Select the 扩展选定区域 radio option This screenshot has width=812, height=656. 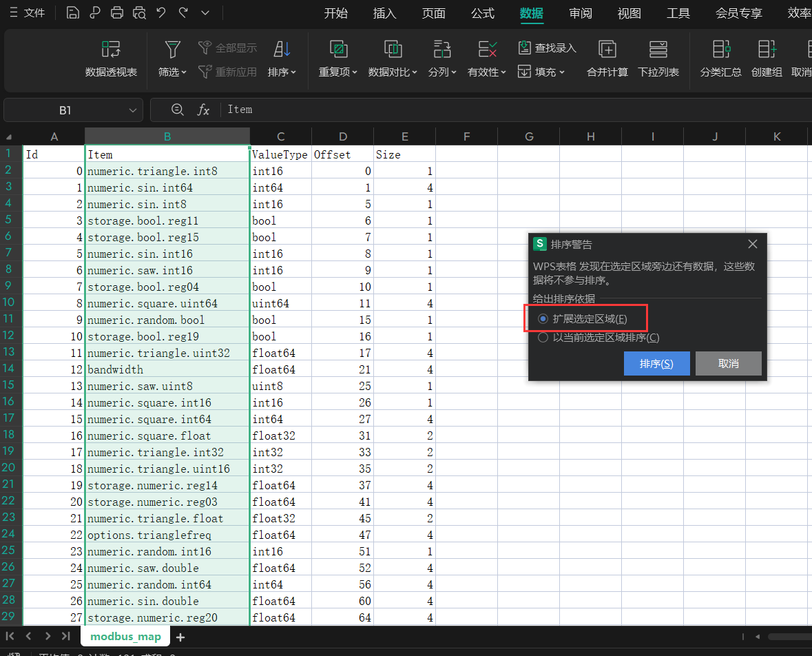tap(543, 318)
